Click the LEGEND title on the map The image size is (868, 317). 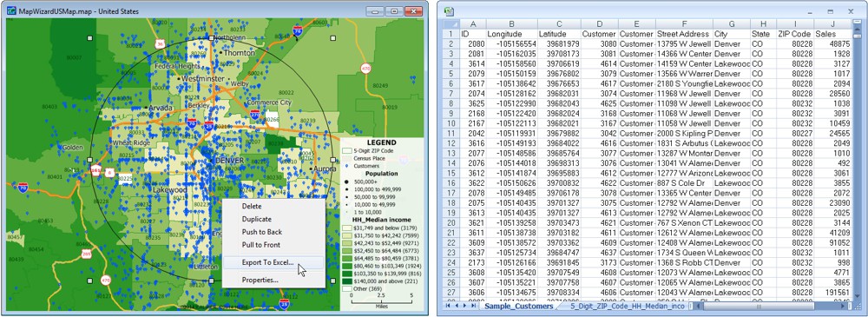pos(382,142)
